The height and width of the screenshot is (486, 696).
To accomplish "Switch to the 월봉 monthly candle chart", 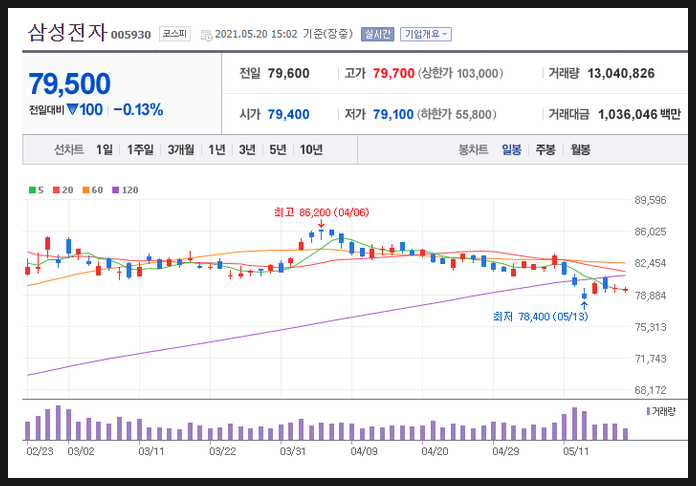I will (x=580, y=150).
